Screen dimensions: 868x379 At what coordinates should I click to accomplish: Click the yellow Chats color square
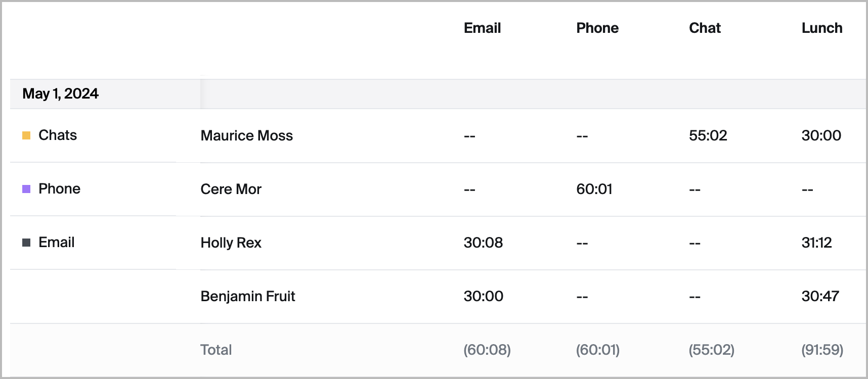pyautogui.click(x=26, y=135)
